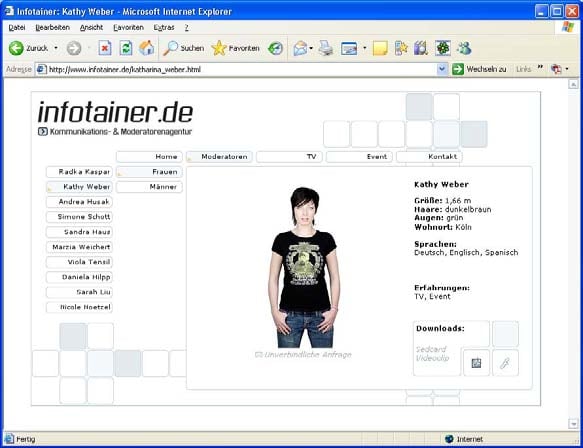
Task: Open Viola Tensil profile
Action: pos(79,262)
